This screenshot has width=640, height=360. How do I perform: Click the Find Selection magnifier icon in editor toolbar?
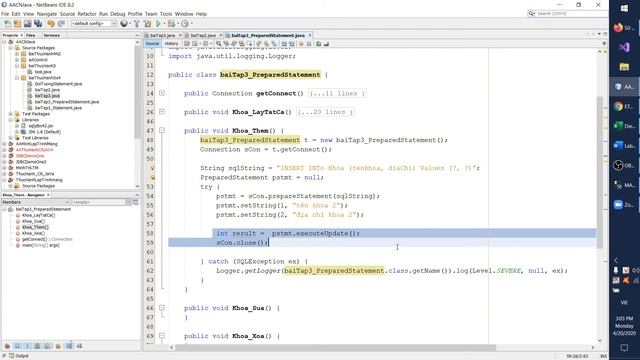point(219,44)
